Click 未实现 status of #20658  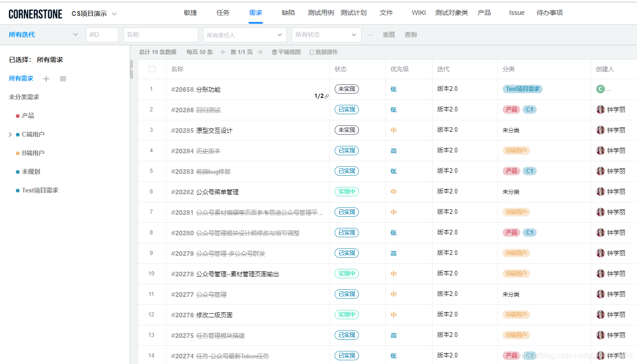(347, 89)
